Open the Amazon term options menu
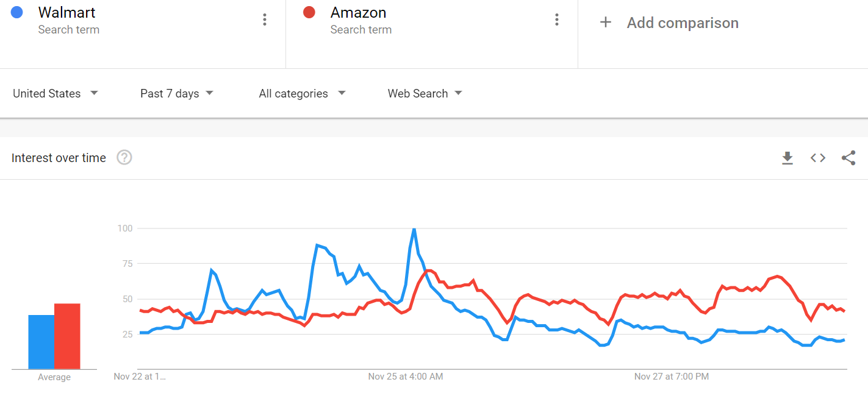 (x=556, y=19)
